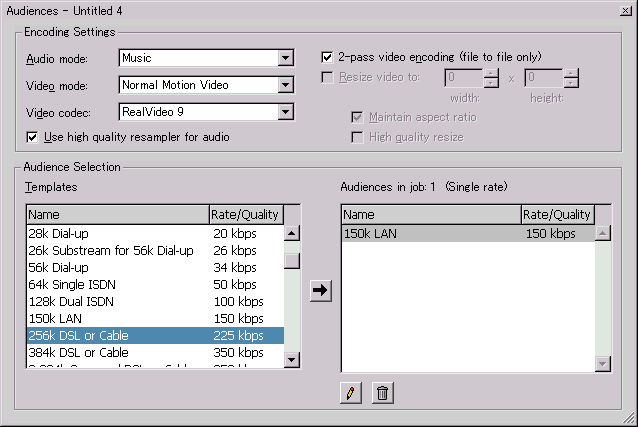Toggle high quality resampler for audio
Viewport: 638px width, 427px height.
click(x=33, y=136)
